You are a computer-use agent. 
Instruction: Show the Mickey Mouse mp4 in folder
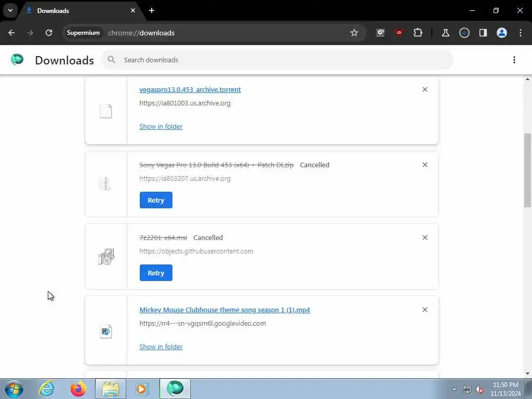[161, 347]
